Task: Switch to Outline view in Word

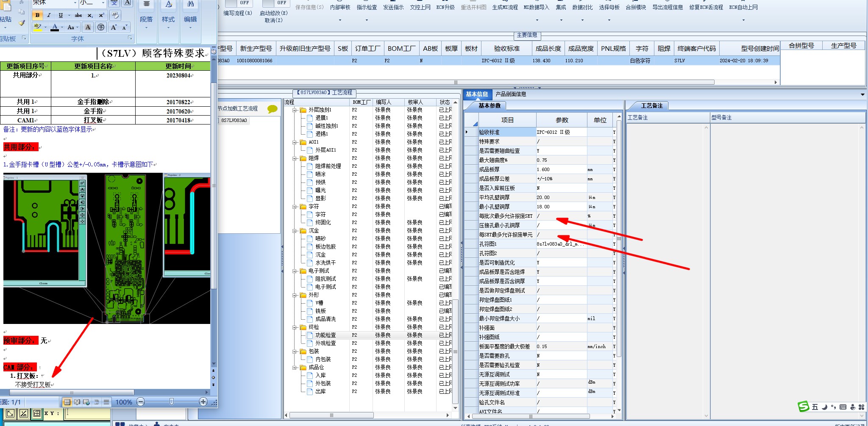Action: click(97, 402)
